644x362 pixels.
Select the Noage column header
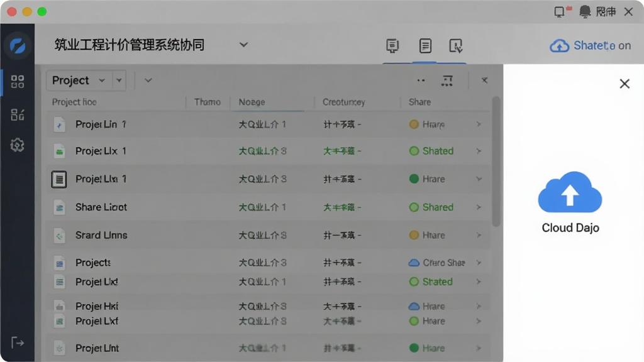pos(252,102)
